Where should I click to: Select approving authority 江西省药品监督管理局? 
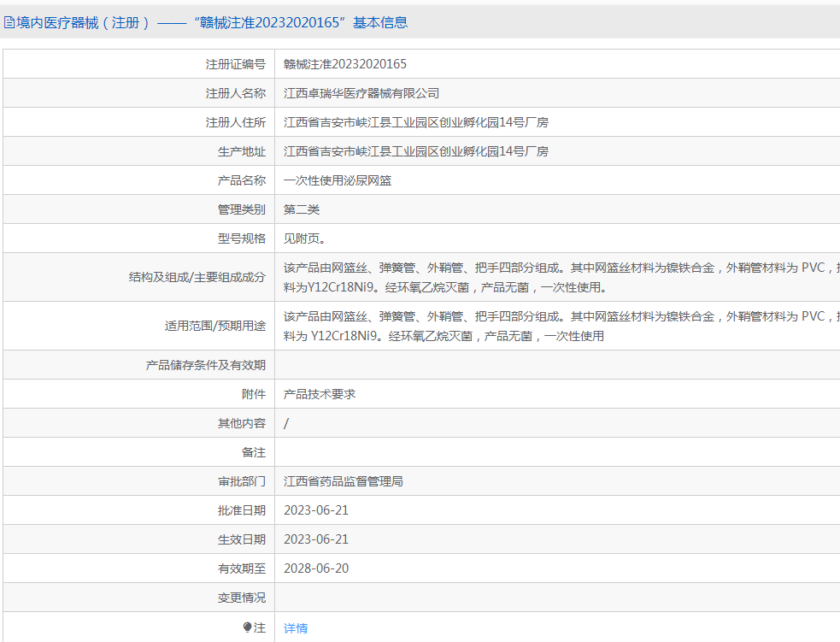[344, 481]
